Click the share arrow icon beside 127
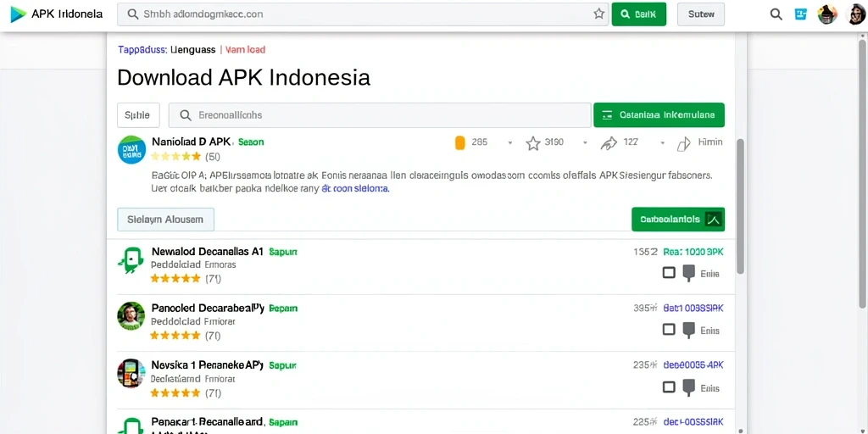This screenshot has width=868, height=434. tap(609, 143)
